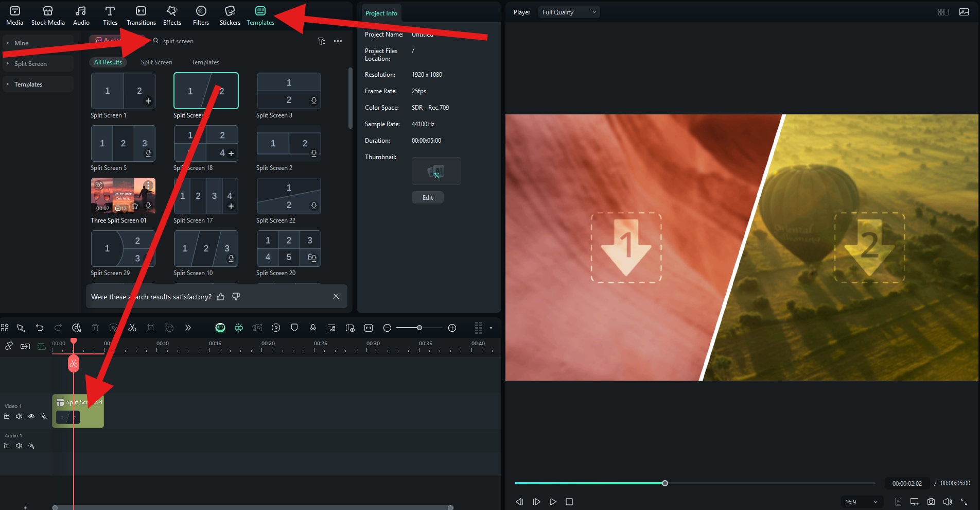This screenshot has width=980, height=510.
Task: Open the AI copilot face icon
Action: pos(220,328)
